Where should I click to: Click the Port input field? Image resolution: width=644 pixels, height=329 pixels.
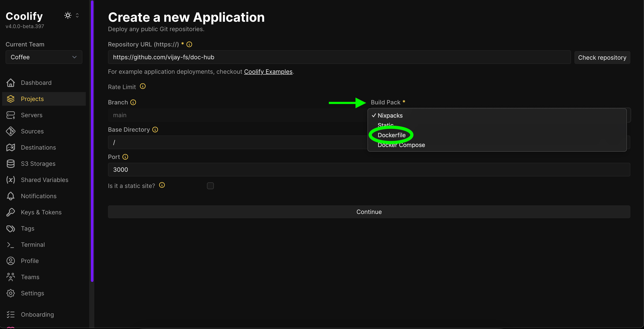[x=369, y=170]
